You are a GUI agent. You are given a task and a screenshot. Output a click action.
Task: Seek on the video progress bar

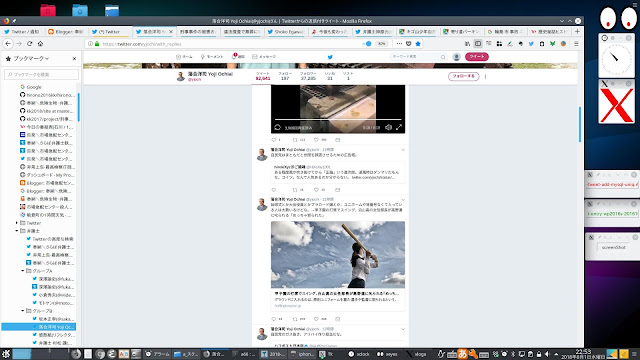(338, 120)
